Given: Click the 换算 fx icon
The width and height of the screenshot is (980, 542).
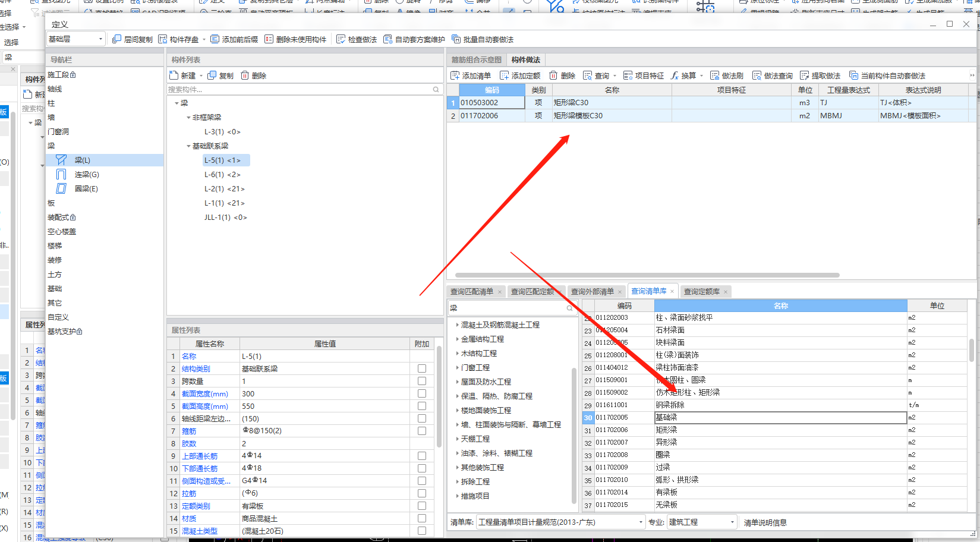Looking at the screenshot, I should pyautogui.click(x=675, y=75).
